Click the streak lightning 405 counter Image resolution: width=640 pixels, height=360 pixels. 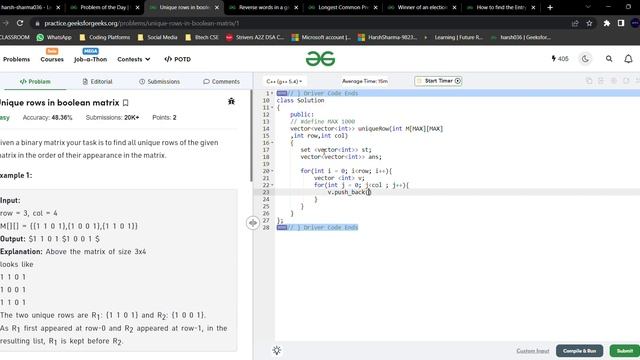pos(560,59)
